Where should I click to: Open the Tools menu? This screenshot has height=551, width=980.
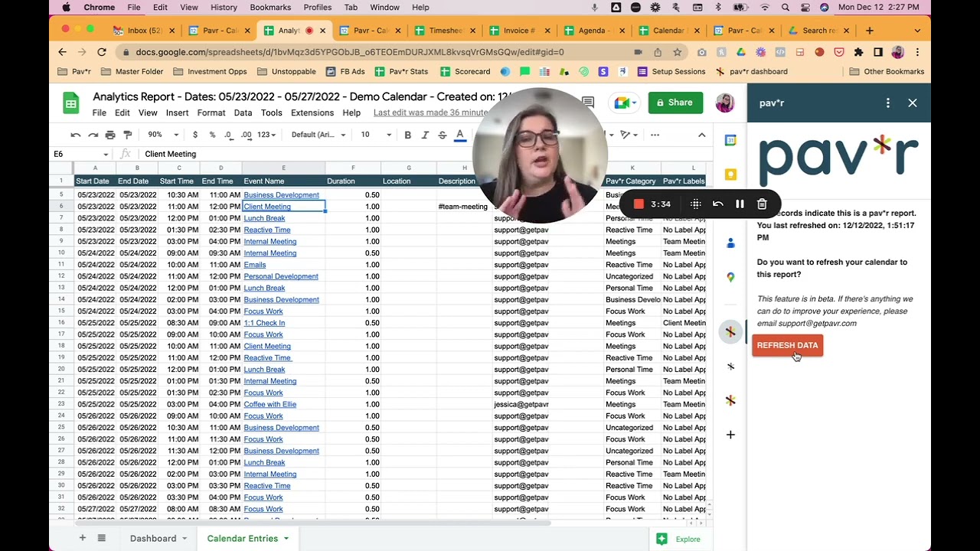click(x=271, y=113)
